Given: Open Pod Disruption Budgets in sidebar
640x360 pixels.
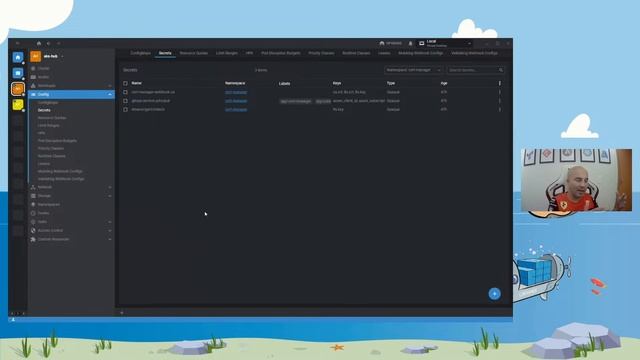Looking at the screenshot, I should click(x=57, y=141).
